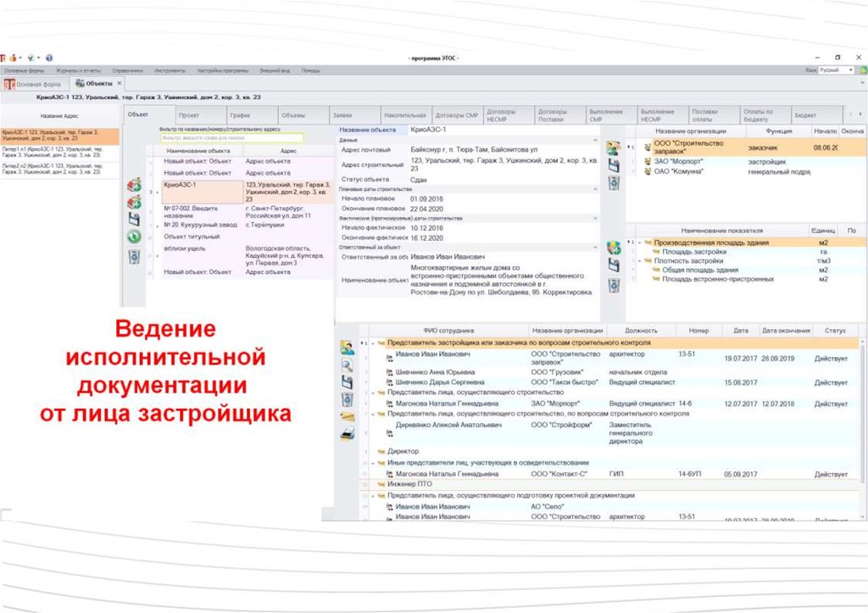Save organizations with the floppy icon beside the organization table
Image resolution: width=868 pixels, height=613 pixels.
[614, 165]
